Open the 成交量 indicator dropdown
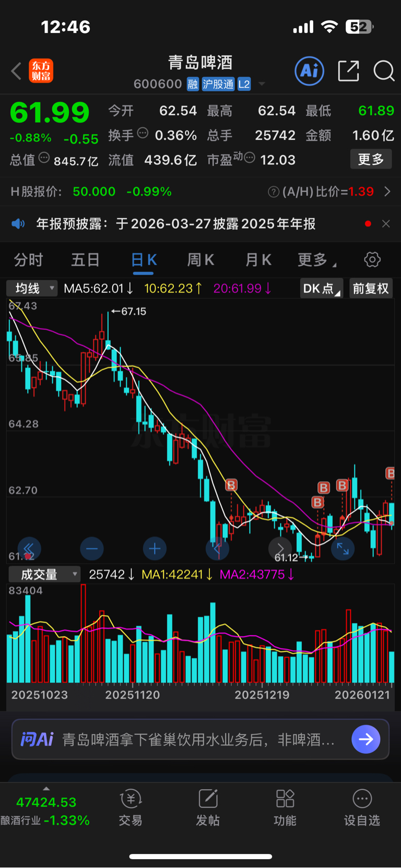Viewport: 401px width, 868px height. click(x=44, y=575)
